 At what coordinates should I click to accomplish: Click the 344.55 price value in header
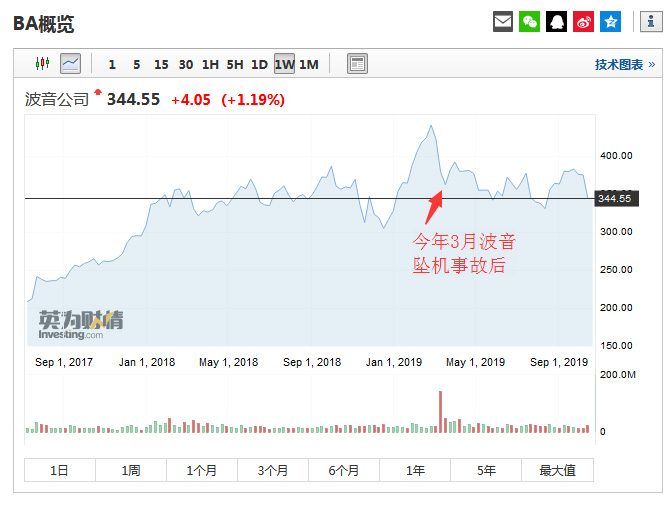[133, 99]
